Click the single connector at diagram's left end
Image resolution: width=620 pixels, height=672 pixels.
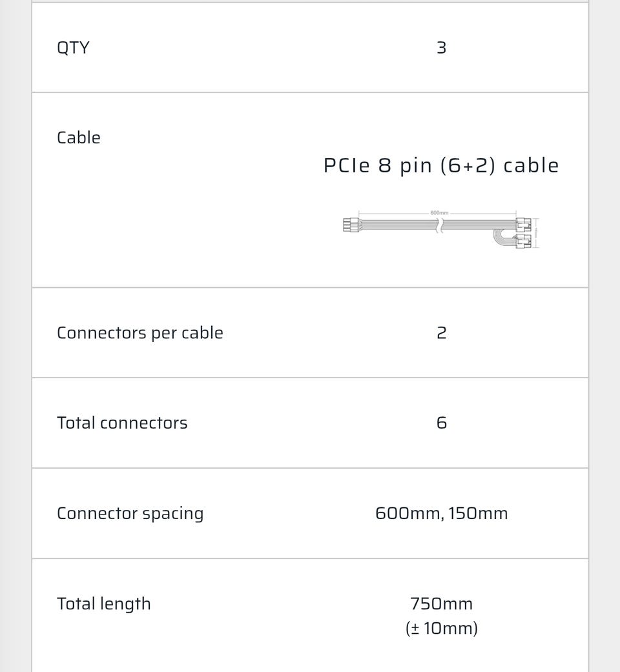click(x=351, y=226)
